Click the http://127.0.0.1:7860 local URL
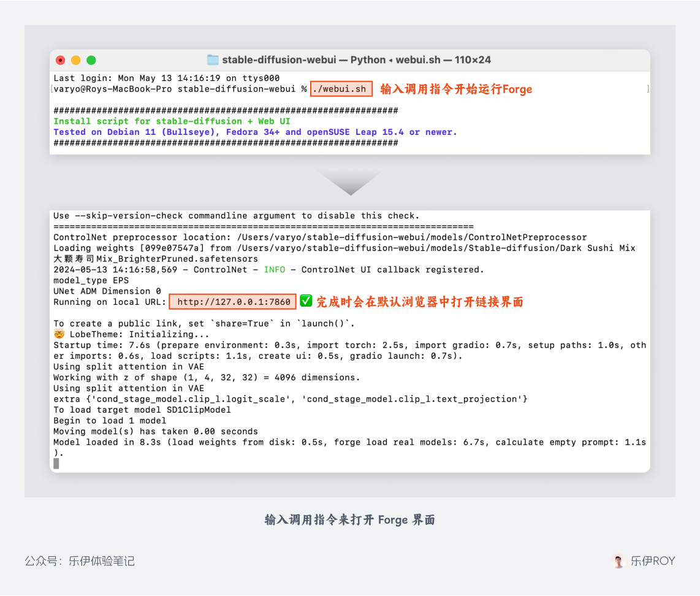 (233, 301)
